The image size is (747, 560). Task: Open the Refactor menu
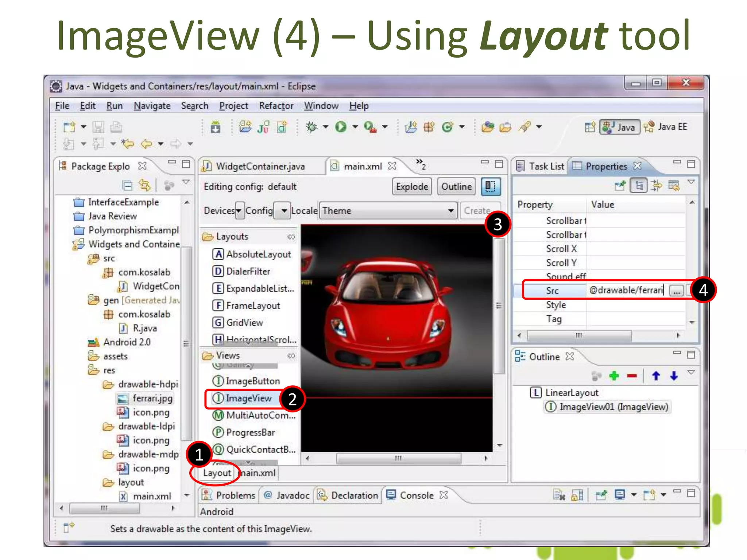tap(276, 106)
